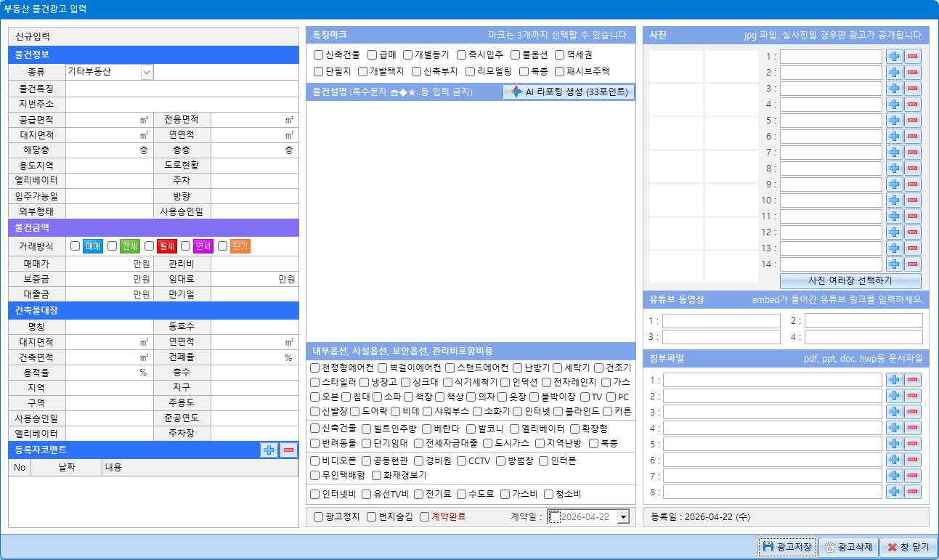Viewport: 939px width, 560px height.
Task: Click the plus icon for photo row 7
Action: click(895, 153)
